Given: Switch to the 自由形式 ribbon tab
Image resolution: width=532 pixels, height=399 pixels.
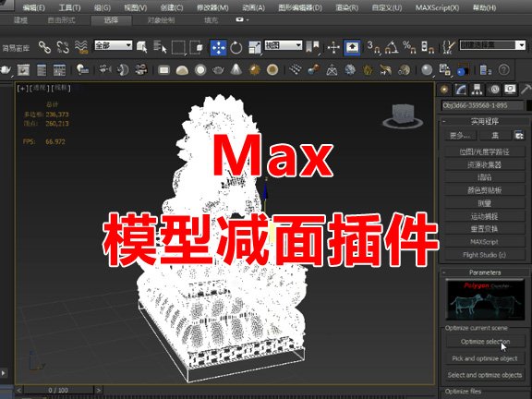Looking at the screenshot, I should [61, 20].
